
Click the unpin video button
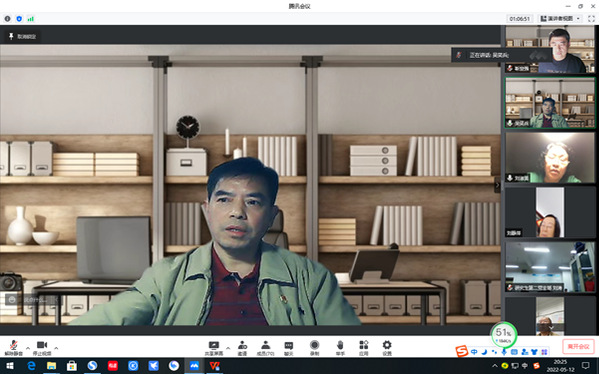23,36
